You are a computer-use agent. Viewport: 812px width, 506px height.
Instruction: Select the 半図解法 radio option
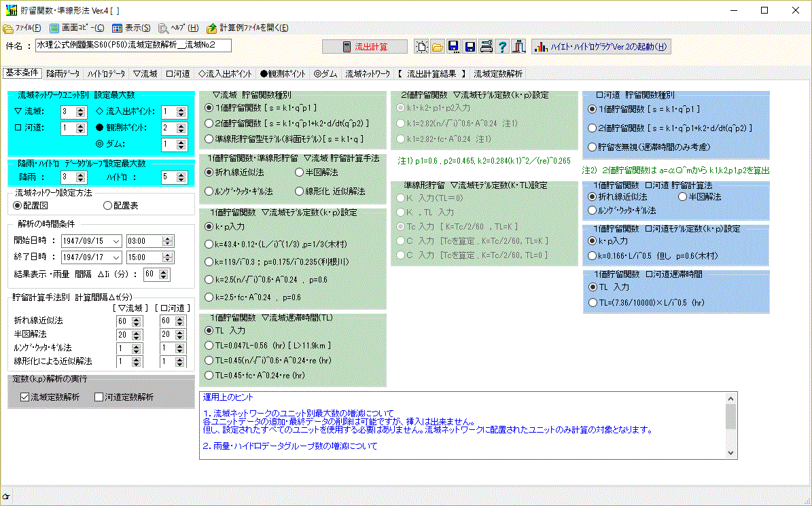pos(300,172)
